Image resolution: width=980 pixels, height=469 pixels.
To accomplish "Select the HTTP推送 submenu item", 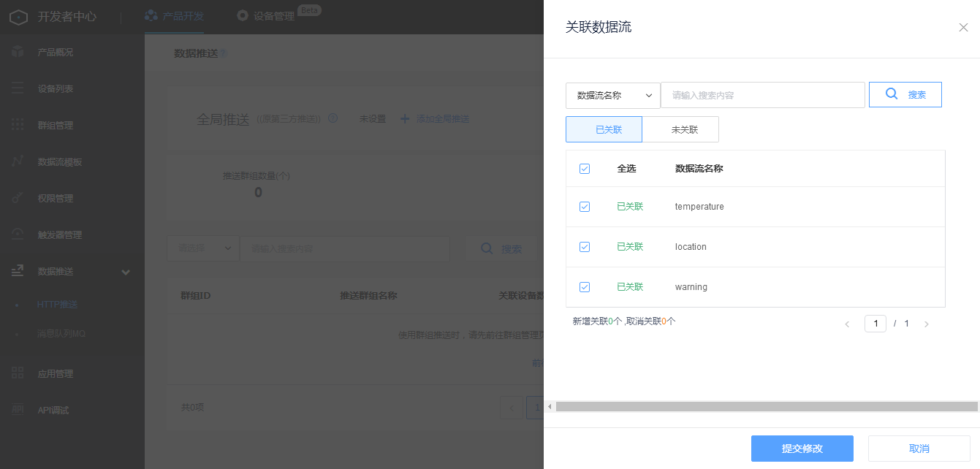I will pos(57,305).
